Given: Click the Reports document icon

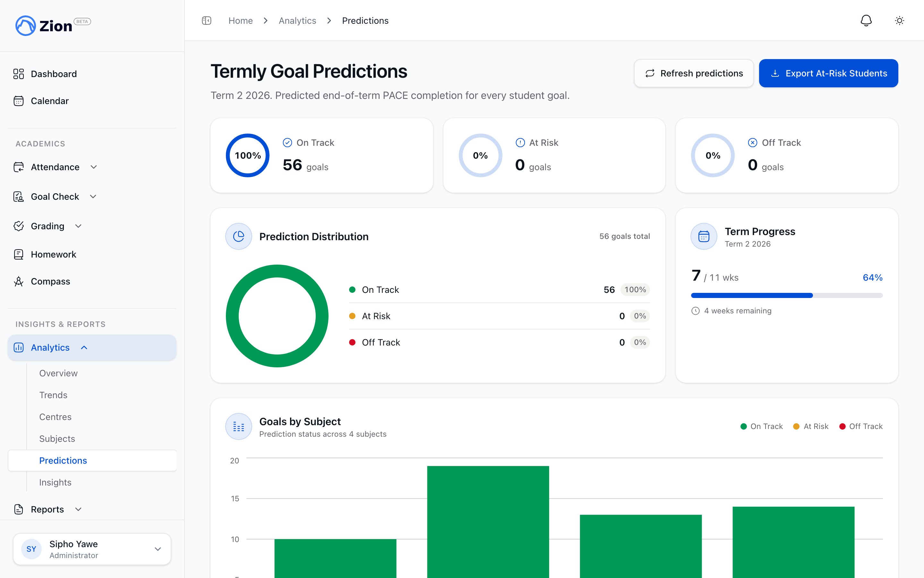Looking at the screenshot, I should tap(18, 509).
